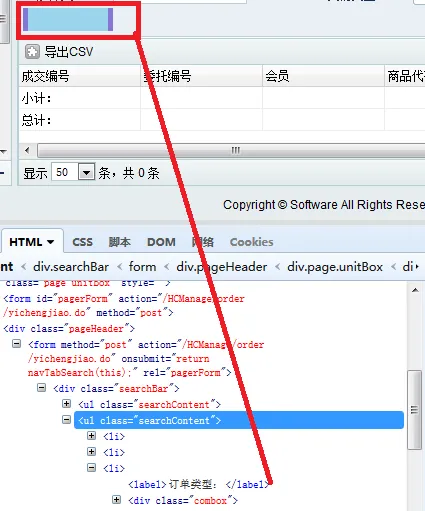Screen dimensions: 425x511
Task: Select the highlighted ul class searchContent line
Action: coord(239,420)
